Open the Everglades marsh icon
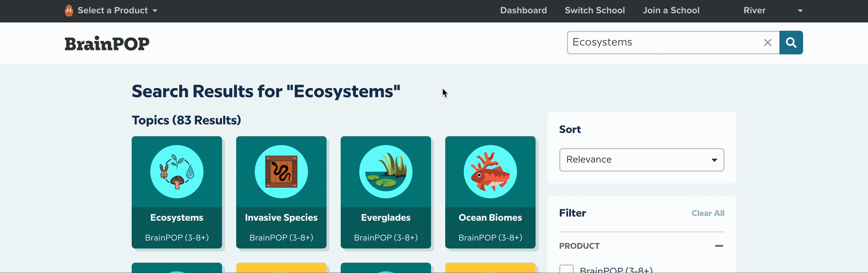This screenshot has width=868, height=273. click(386, 172)
